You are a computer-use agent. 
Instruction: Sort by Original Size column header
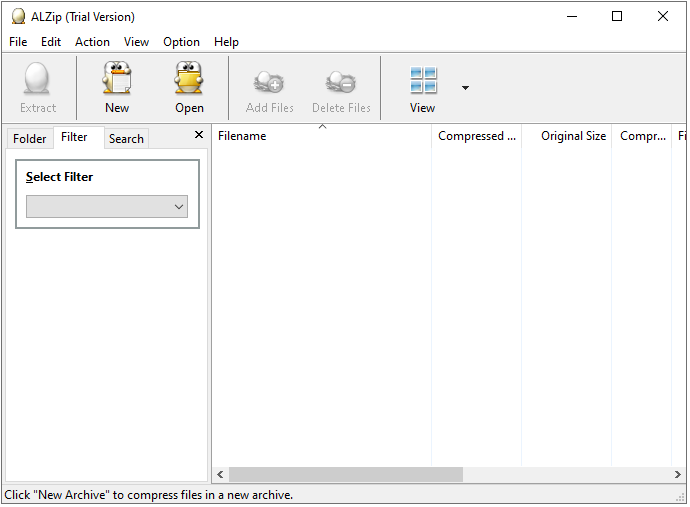point(567,136)
